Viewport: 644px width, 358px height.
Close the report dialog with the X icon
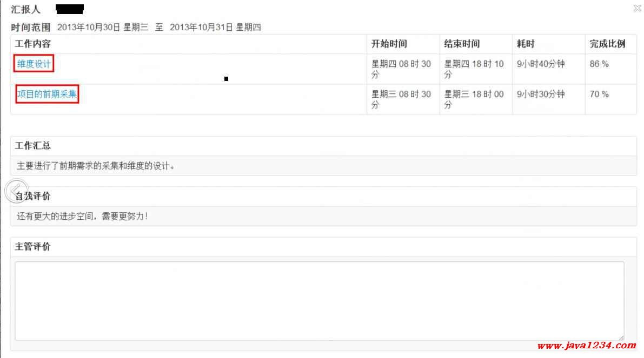pyautogui.click(x=637, y=8)
